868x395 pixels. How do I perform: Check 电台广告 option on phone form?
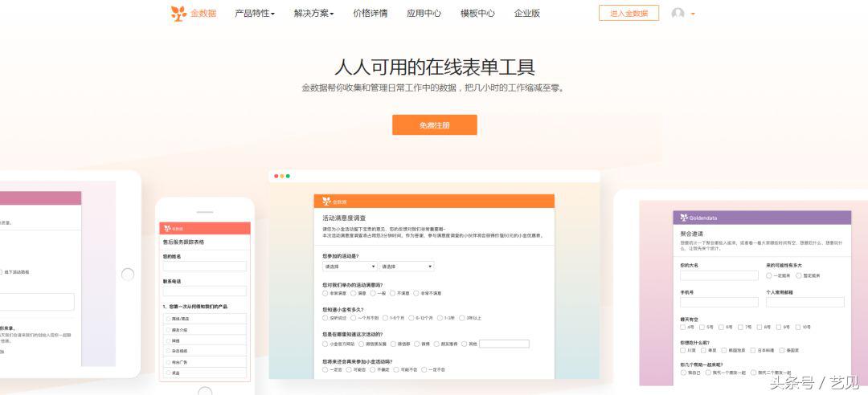[168, 362]
